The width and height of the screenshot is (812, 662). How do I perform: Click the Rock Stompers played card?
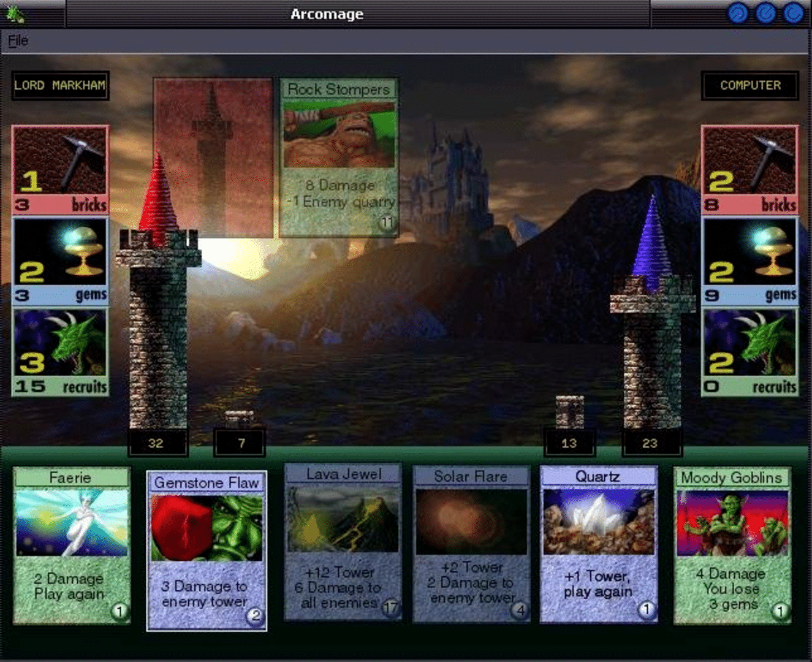(x=339, y=157)
